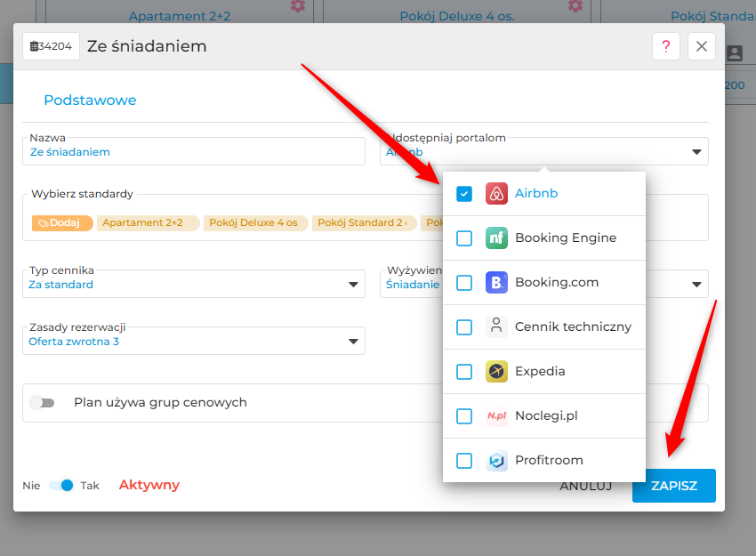Select Profitroom in portal list
The height and width of the screenshot is (556, 756).
543,461
